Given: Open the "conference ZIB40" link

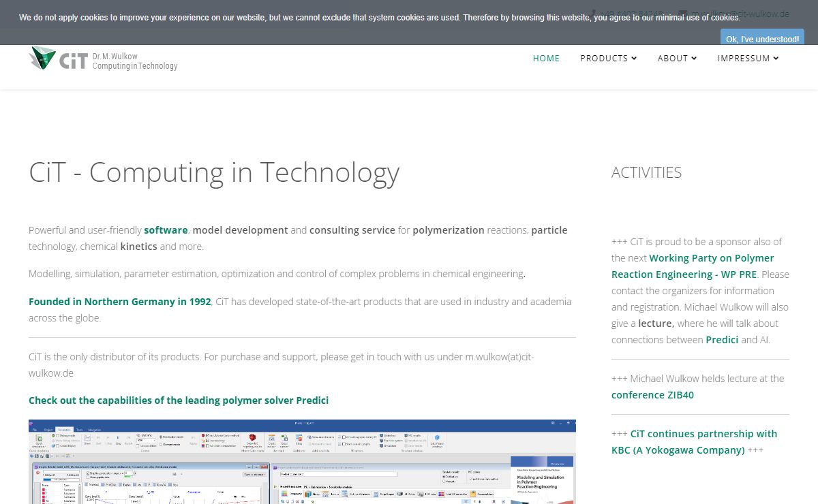Looking at the screenshot, I should point(652,395).
